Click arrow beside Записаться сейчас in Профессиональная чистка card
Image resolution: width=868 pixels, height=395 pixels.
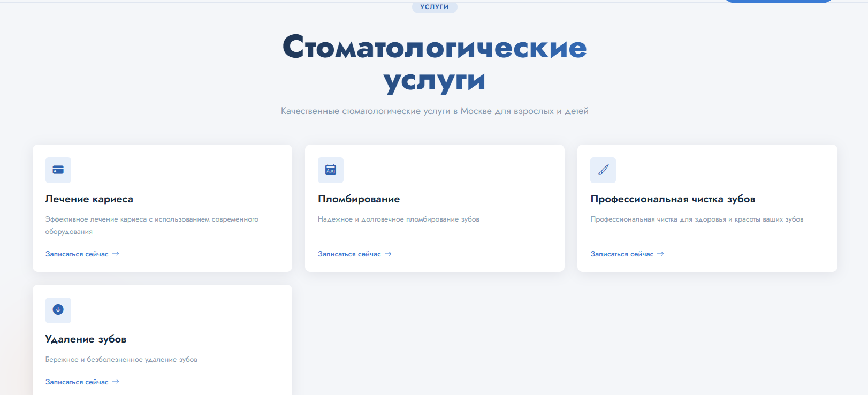[660, 254]
